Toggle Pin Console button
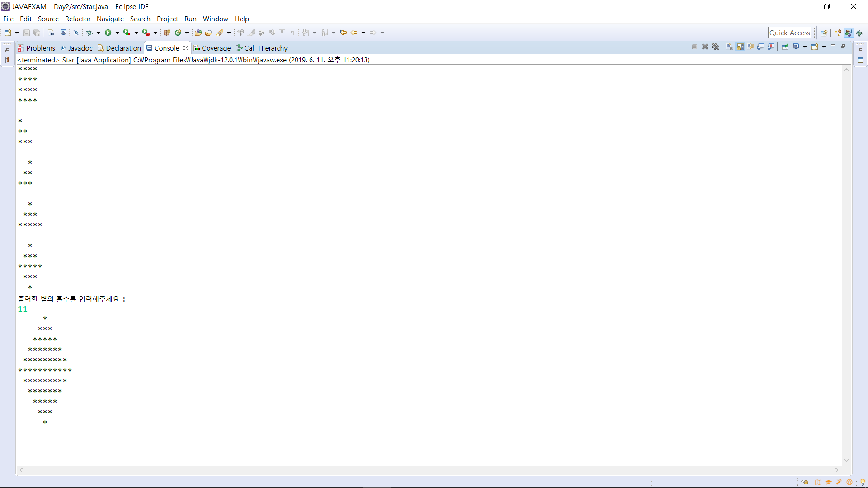 point(785,47)
